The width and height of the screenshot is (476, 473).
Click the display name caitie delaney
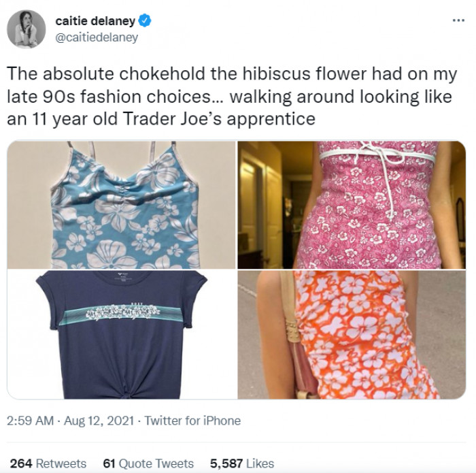point(95,21)
